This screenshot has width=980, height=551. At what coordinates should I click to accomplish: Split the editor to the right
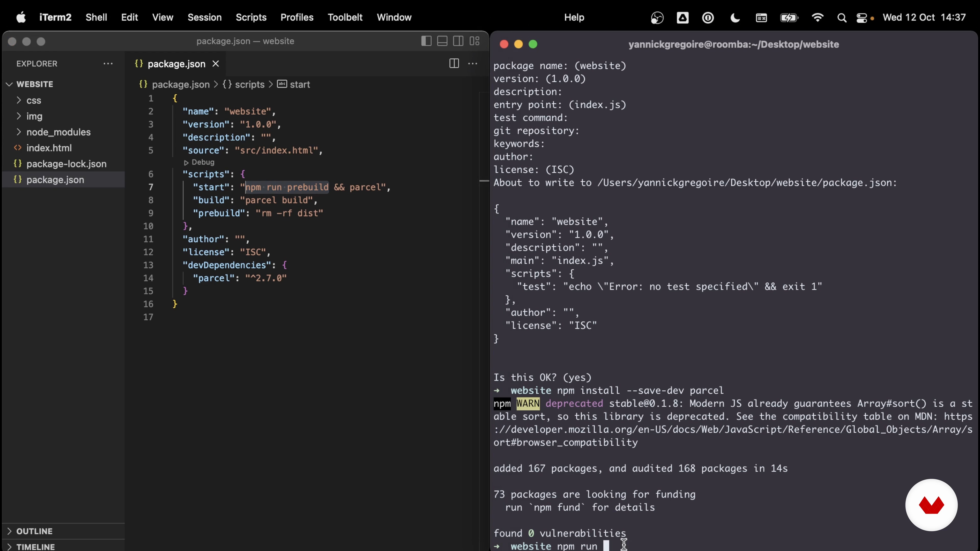454,63
